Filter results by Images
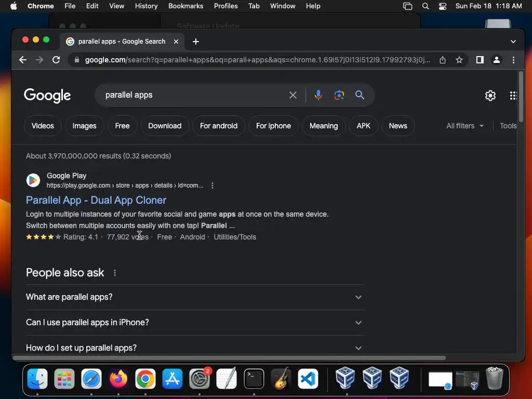The image size is (532, 399). pyautogui.click(x=85, y=126)
